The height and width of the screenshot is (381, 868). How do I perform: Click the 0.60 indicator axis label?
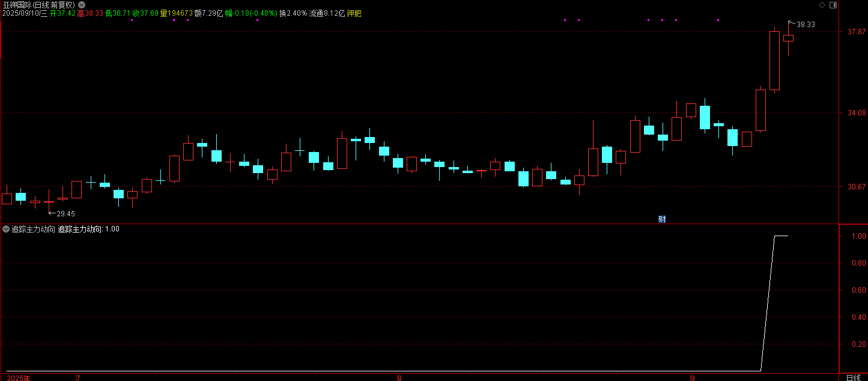click(x=858, y=290)
